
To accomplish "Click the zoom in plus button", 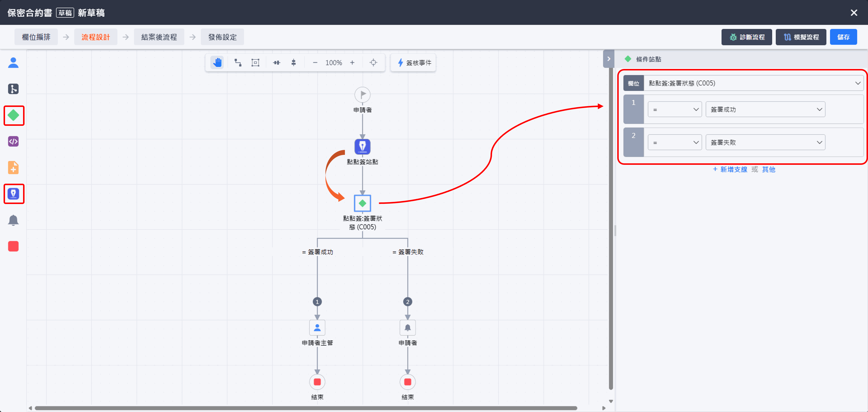I will tap(352, 63).
